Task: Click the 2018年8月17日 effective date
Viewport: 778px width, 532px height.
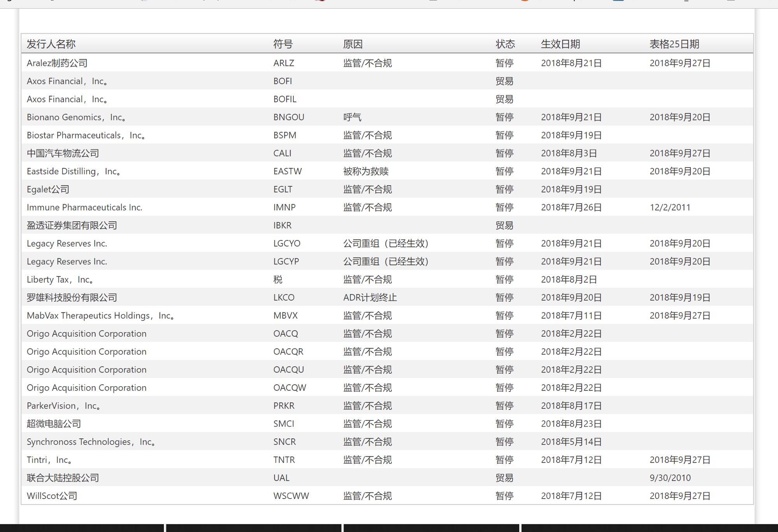Action: click(571, 406)
